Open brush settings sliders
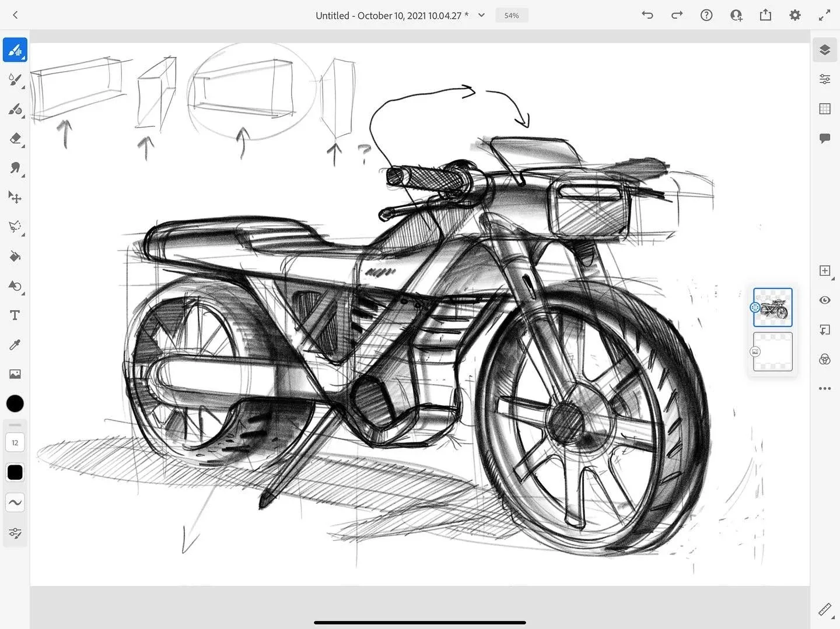Image resolution: width=840 pixels, height=629 pixels. click(x=15, y=533)
